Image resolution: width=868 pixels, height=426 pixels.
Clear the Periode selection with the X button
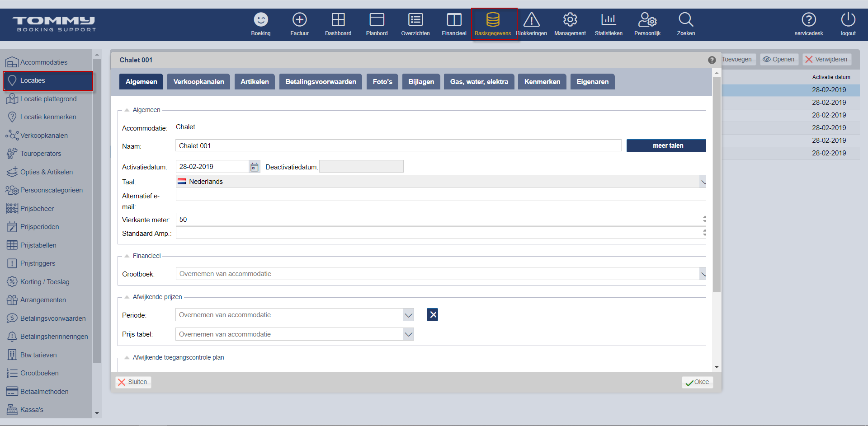pyautogui.click(x=433, y=315)
